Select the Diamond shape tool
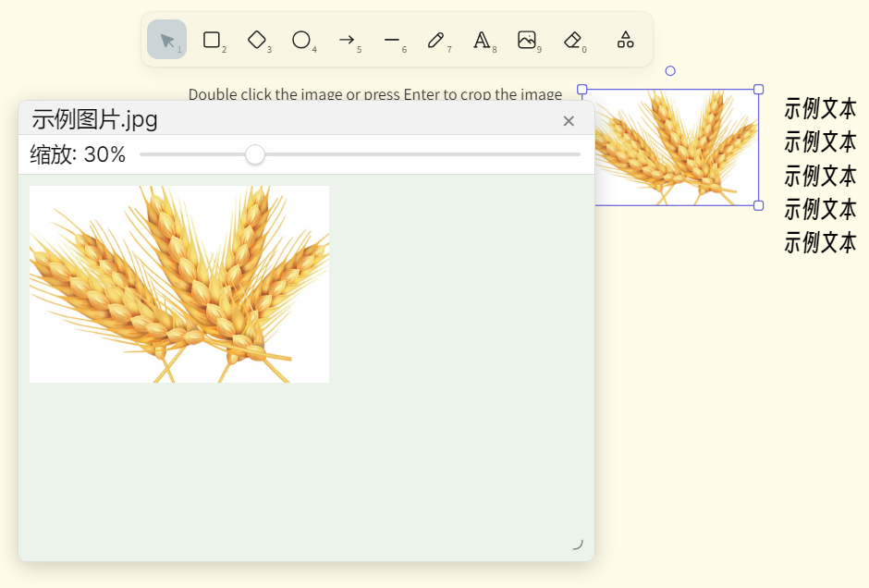The image size is (869, 588). coord(257,40)
